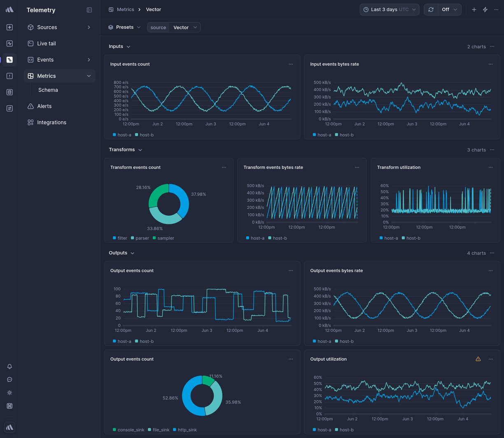Toggle file_sink legend entry
This screenshot has height=438, width=504.
click(159, 430)
